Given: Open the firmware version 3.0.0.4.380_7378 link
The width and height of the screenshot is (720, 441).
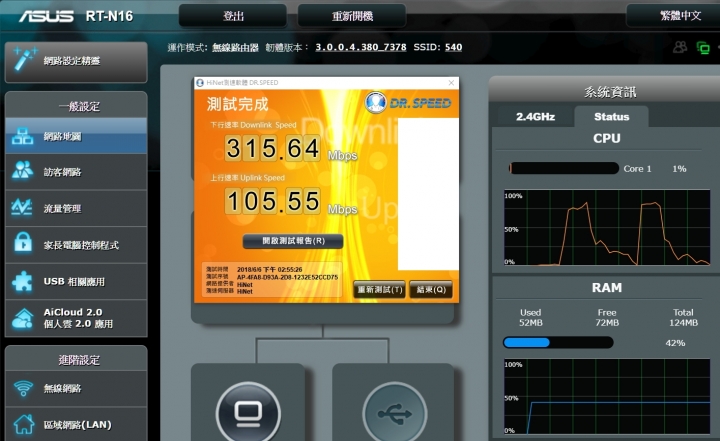Looking at the screenshot, I should [360, 47].
